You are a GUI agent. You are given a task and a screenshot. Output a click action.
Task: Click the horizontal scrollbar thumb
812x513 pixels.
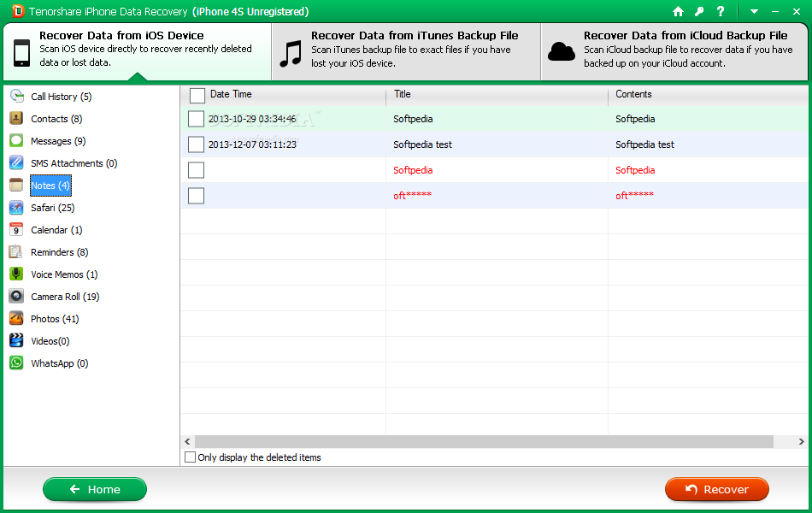point(484,441)
